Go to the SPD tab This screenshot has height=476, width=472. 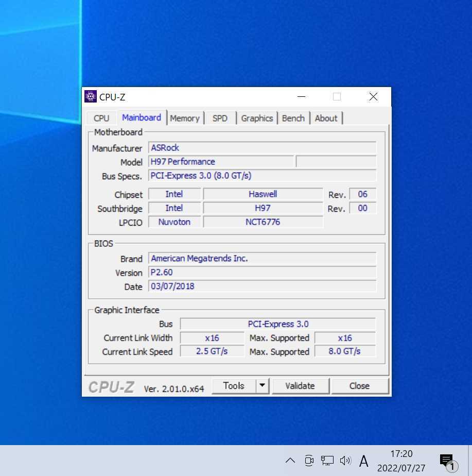(220, 118)
